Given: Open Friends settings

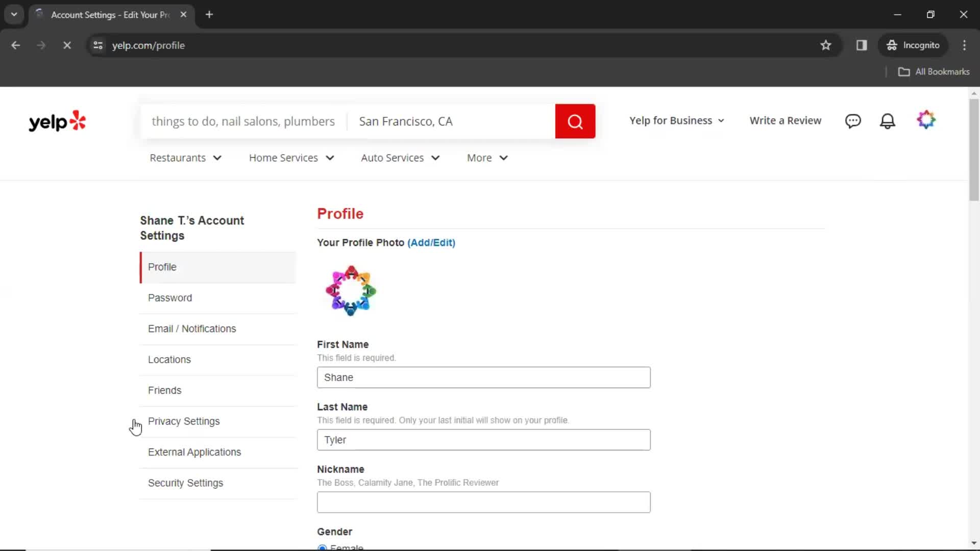Looking at the screenshot, I should 218,391.
